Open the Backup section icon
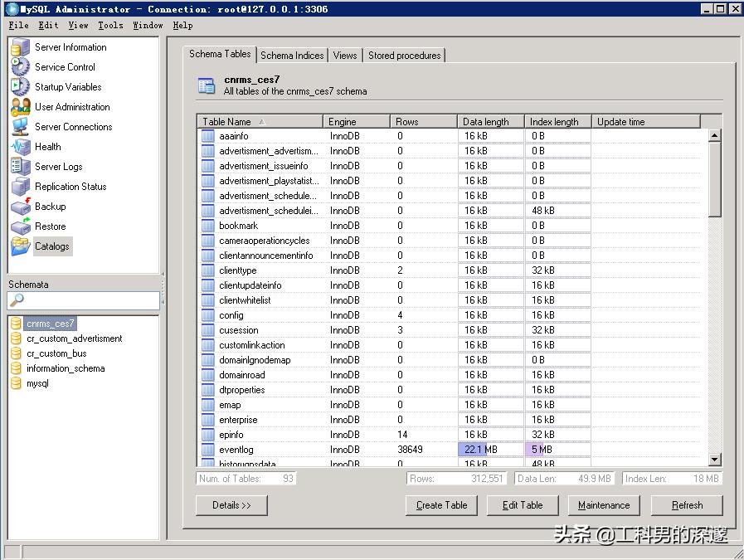This screenshot has width=744, height=560. click(x=21, y=207)
